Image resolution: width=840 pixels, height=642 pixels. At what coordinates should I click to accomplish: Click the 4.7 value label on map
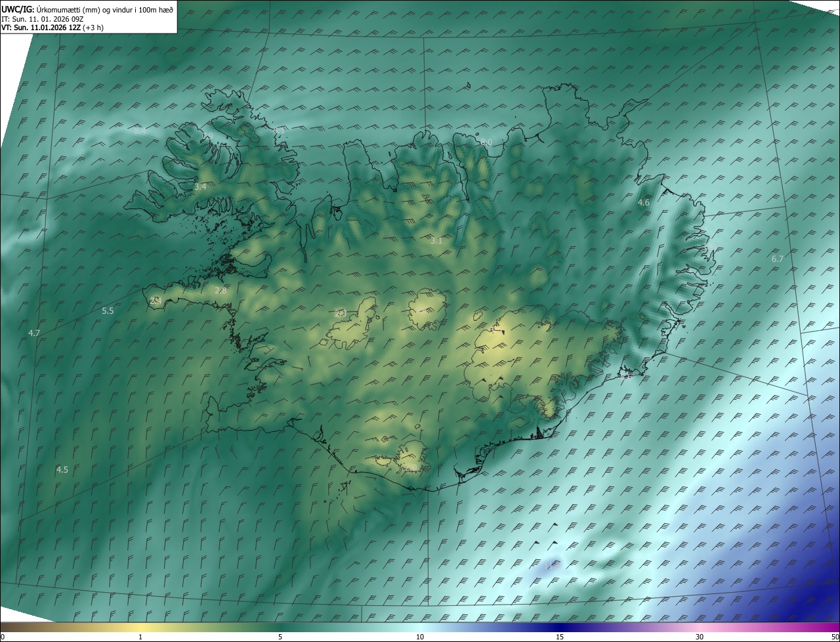[34, 333]
